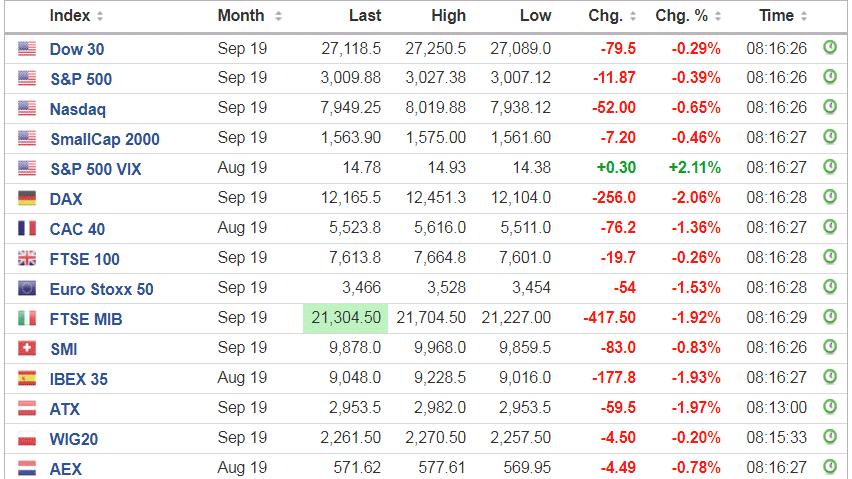Click the clock icon in Dow 30 row
The width and height of the screenshot is (852, 479).
829,48
